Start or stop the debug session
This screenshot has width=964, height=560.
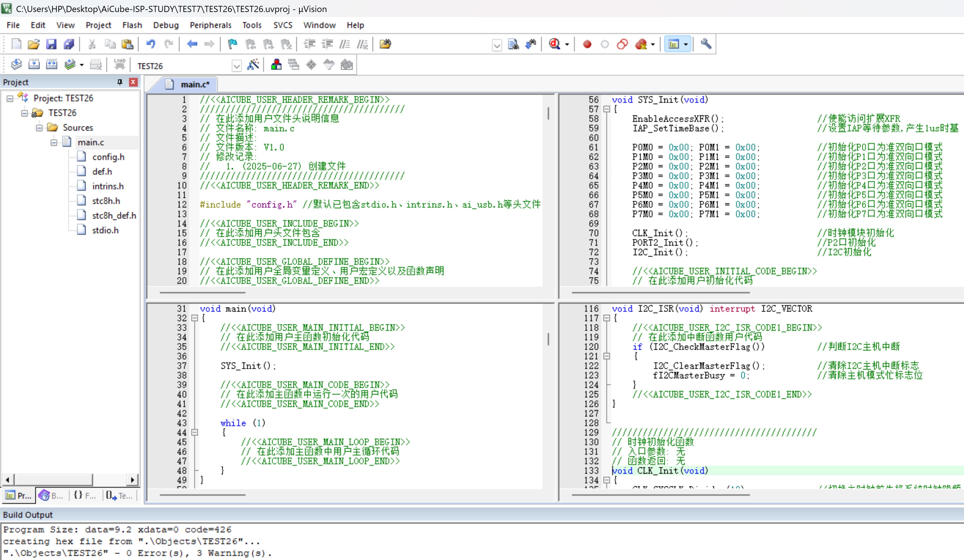coord(554,44)
